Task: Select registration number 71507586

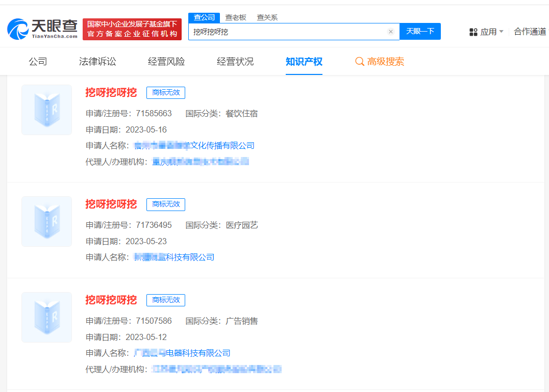Action: tap(154, 321)
